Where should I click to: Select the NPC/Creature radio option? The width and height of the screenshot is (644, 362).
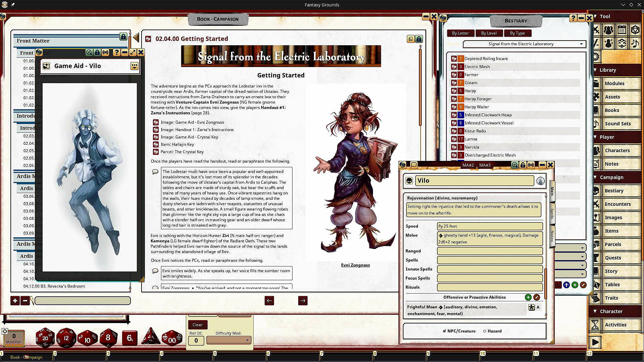click(445, 331)
